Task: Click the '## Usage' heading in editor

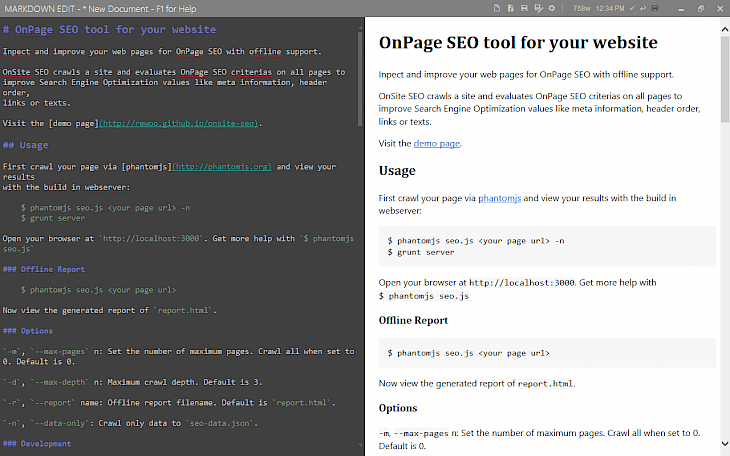Action: tap(26, 145)
